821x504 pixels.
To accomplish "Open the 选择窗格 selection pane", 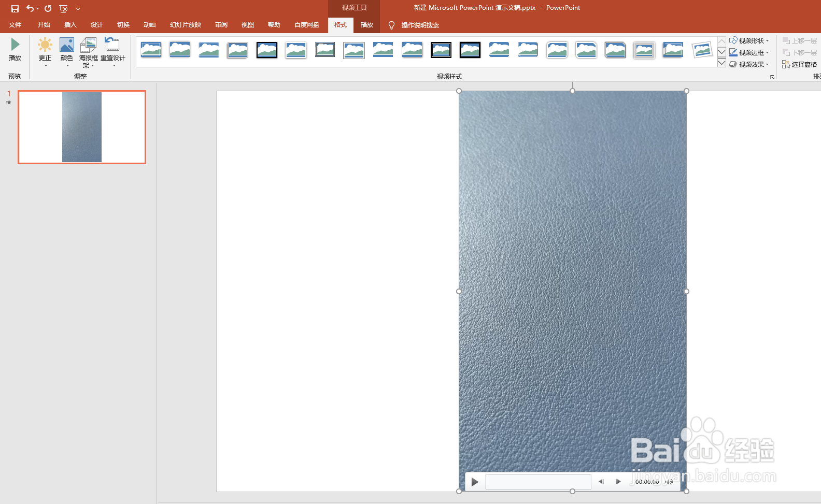I will 800,64.
